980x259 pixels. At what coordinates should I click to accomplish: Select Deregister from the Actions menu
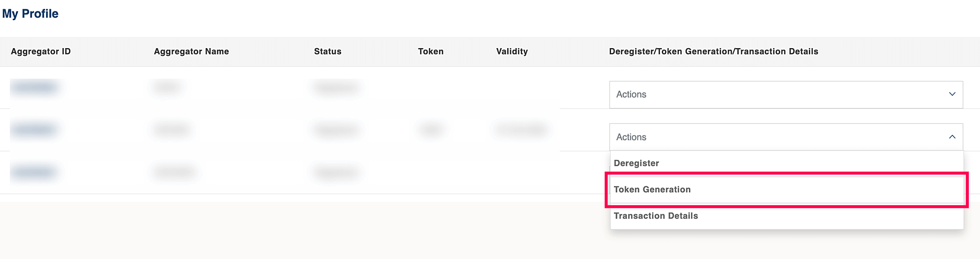[636, 163]
